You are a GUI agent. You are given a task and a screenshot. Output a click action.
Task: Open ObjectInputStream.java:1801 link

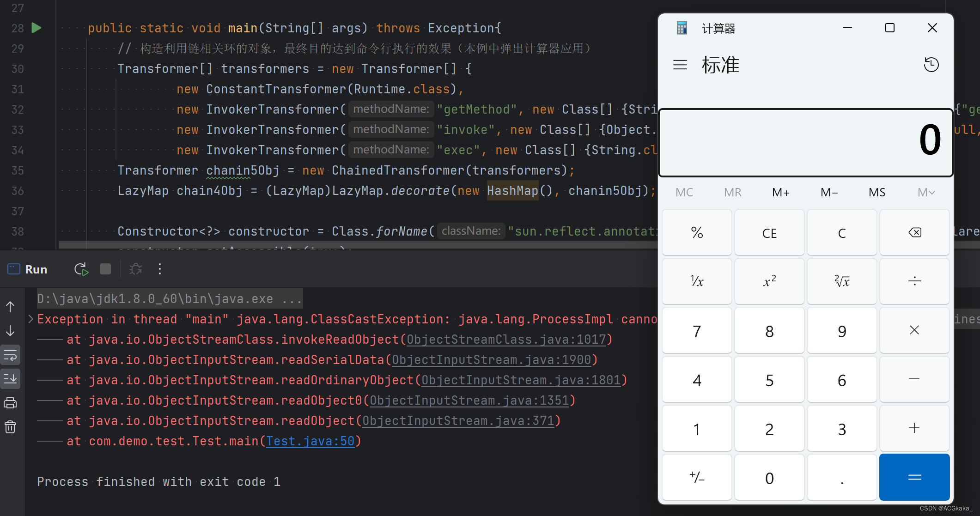point(521,380)
